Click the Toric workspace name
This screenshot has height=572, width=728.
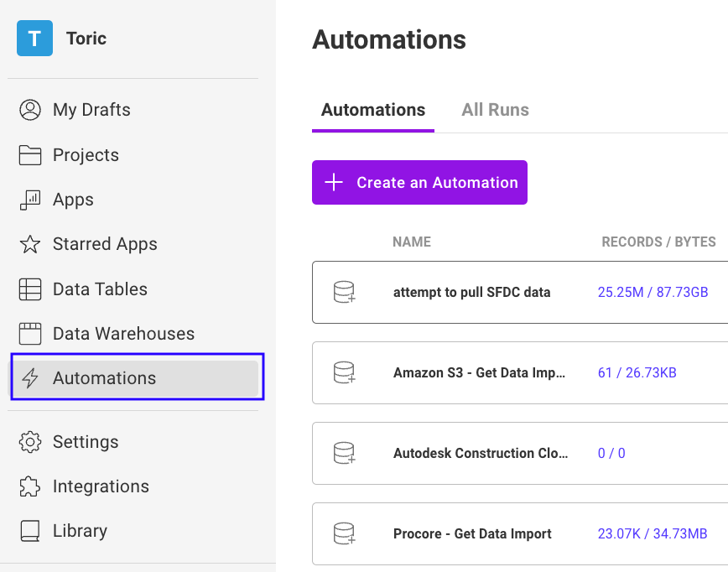86,39
